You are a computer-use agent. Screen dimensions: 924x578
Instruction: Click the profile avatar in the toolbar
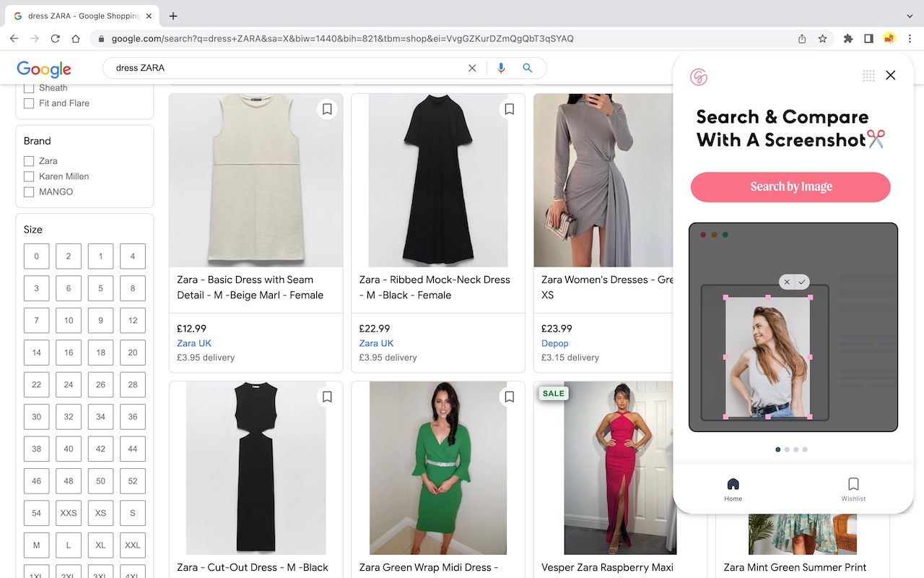click(x=889, y=38)
